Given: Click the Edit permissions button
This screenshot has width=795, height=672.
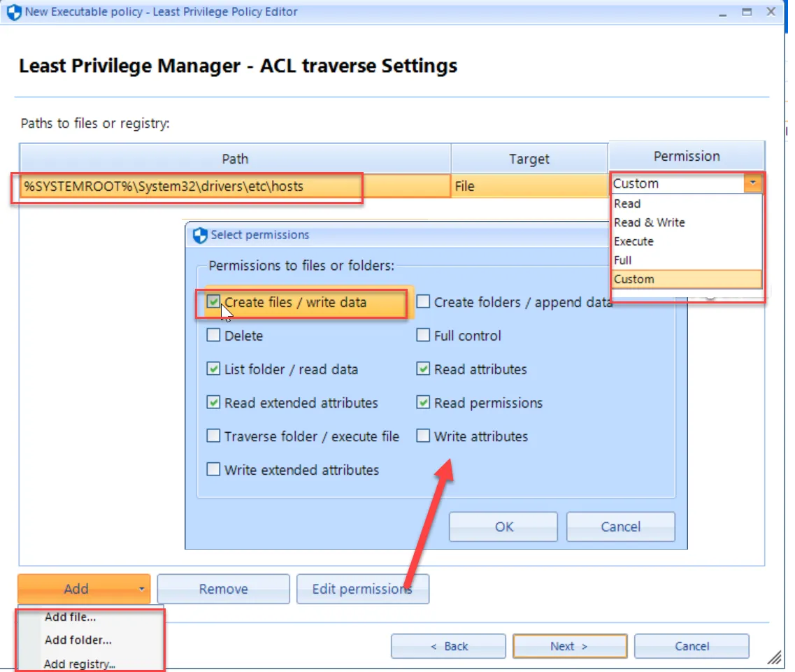Looking at the screenshot, I should 363,589.
